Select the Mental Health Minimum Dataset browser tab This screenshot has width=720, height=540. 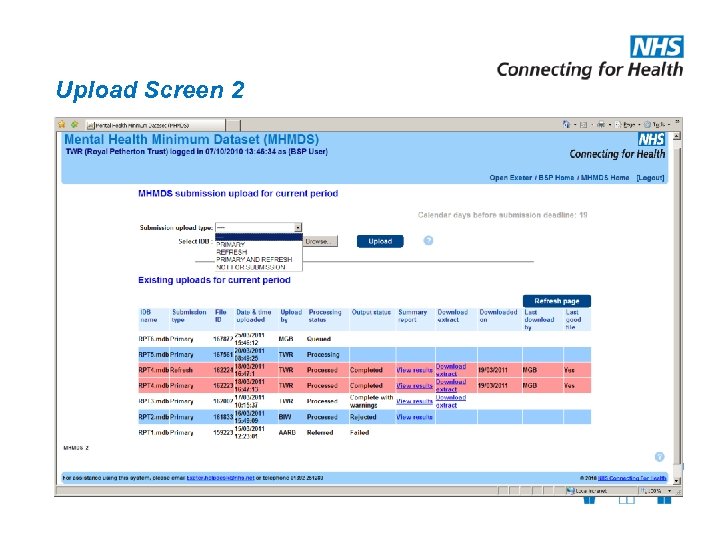155,125
